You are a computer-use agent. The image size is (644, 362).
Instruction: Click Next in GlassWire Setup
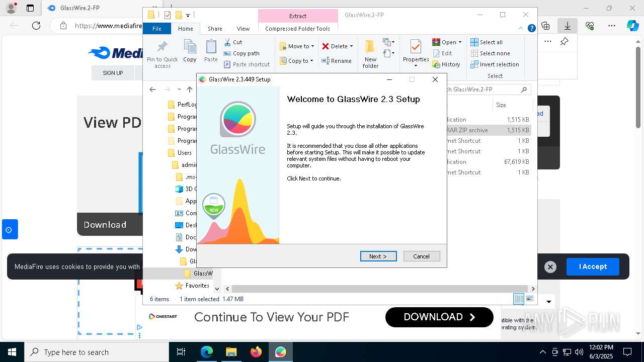click(x=378, y=256)
